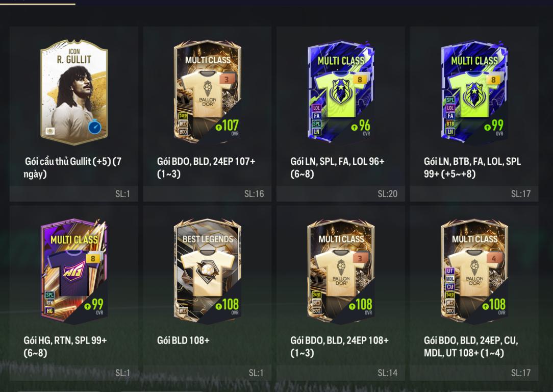Click the SL:14 quantity bar
The height and width of the screenshot is (392, 553).
(341, 373)
